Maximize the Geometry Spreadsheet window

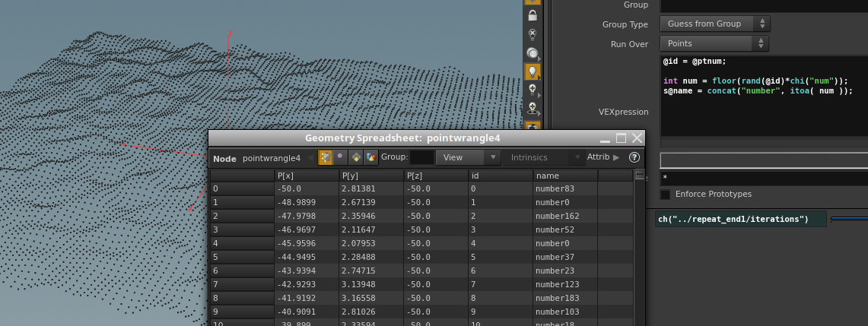tap(621, 138)
